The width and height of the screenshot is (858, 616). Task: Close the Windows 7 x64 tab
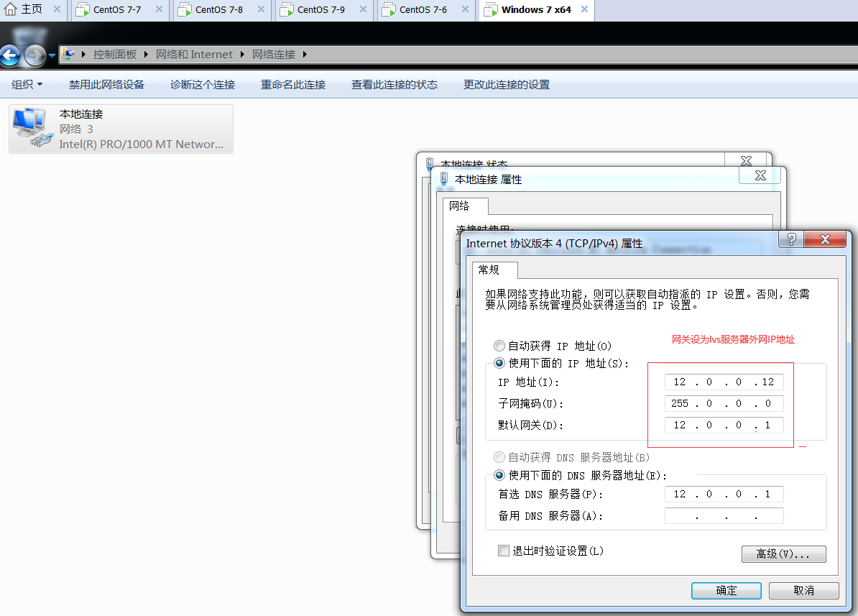(584, 9)
